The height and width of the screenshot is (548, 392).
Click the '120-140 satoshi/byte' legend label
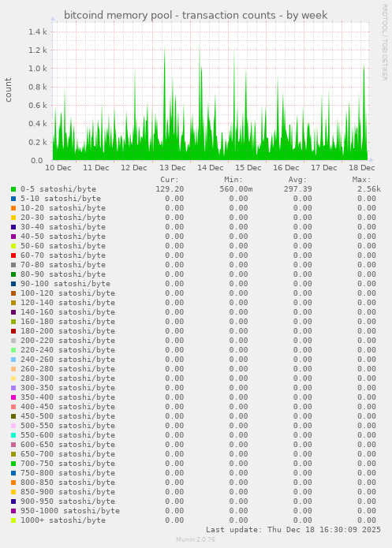[68, 303]
